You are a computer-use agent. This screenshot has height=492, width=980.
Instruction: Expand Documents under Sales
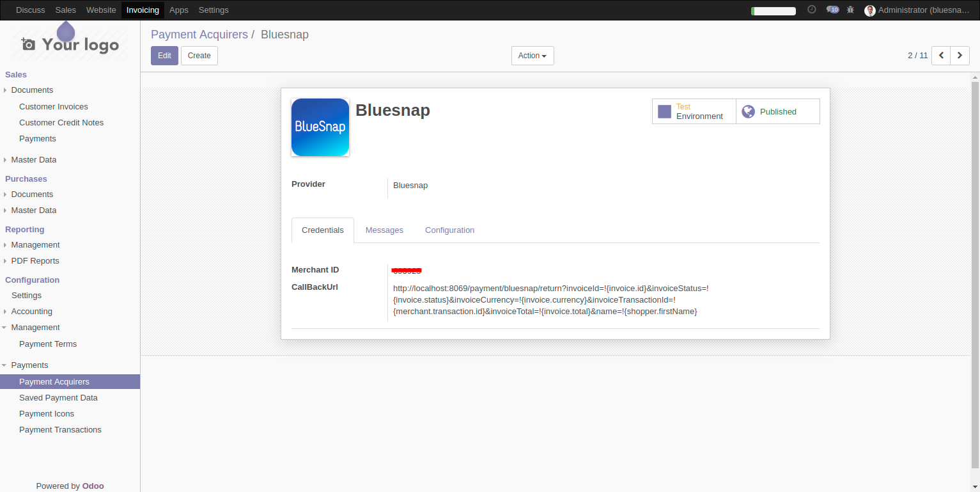[32, 90]
